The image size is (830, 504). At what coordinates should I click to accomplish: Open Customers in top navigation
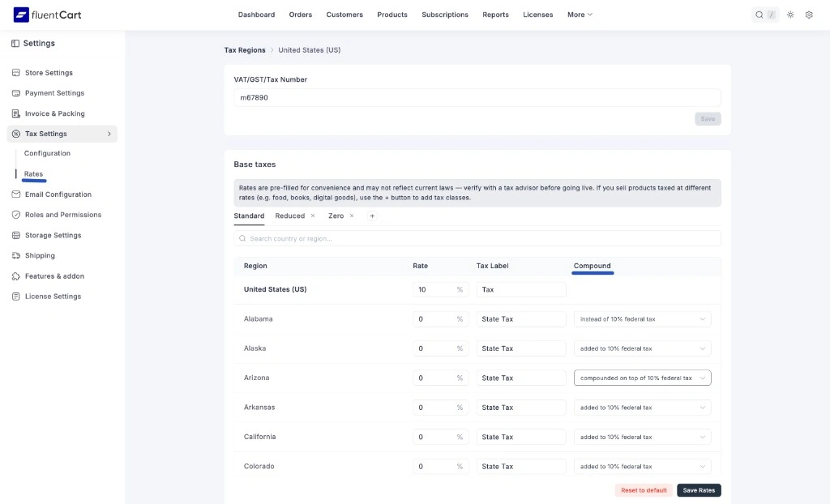(x=344, y=15)
